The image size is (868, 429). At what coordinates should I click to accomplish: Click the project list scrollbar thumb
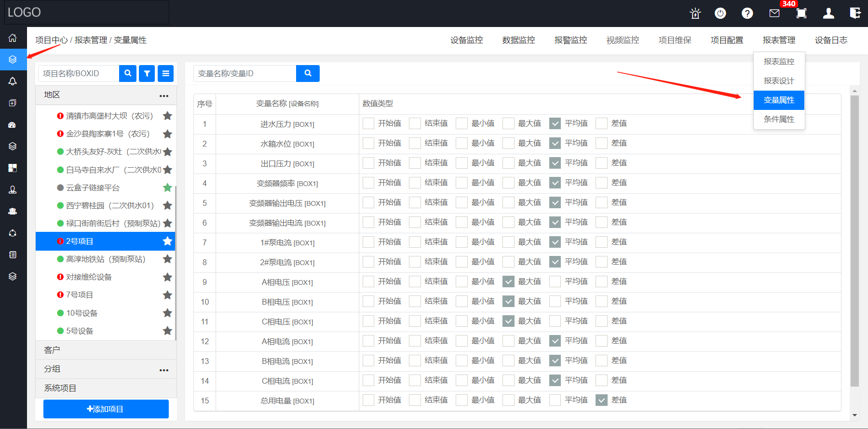pyautogui.click(x=176, y=263)
